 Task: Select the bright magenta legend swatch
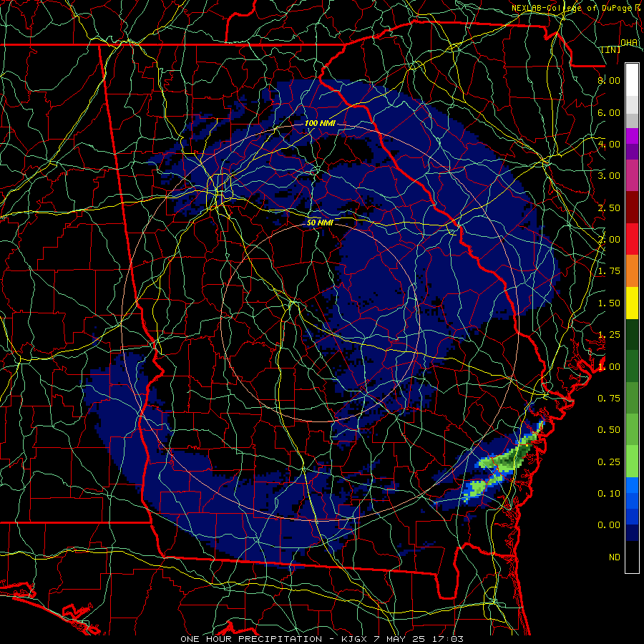coord(632,136)
